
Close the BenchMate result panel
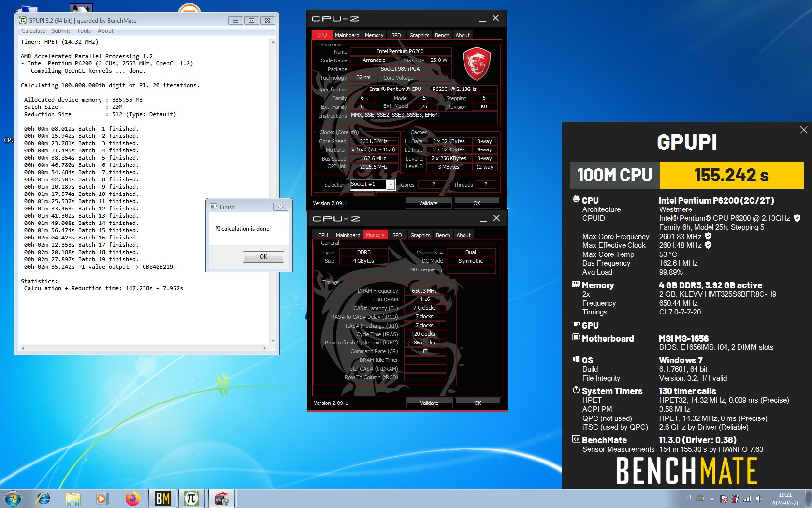(x=803, y=130)
